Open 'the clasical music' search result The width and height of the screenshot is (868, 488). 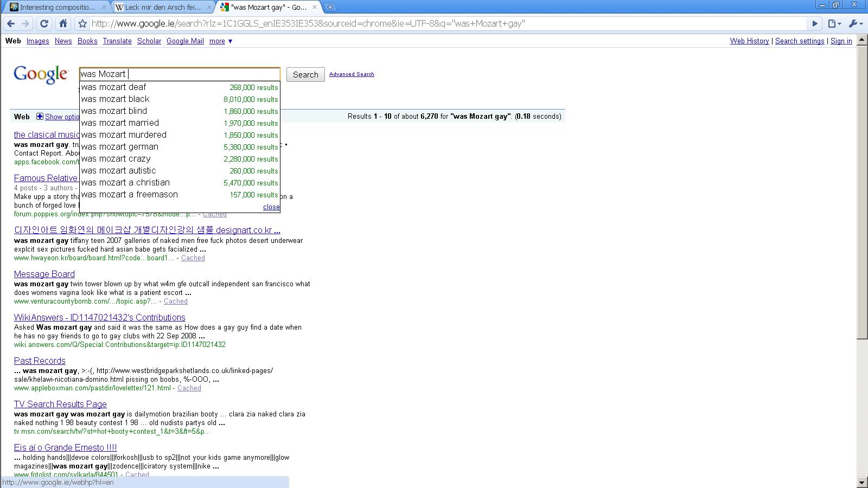click(x=47, y=134)
